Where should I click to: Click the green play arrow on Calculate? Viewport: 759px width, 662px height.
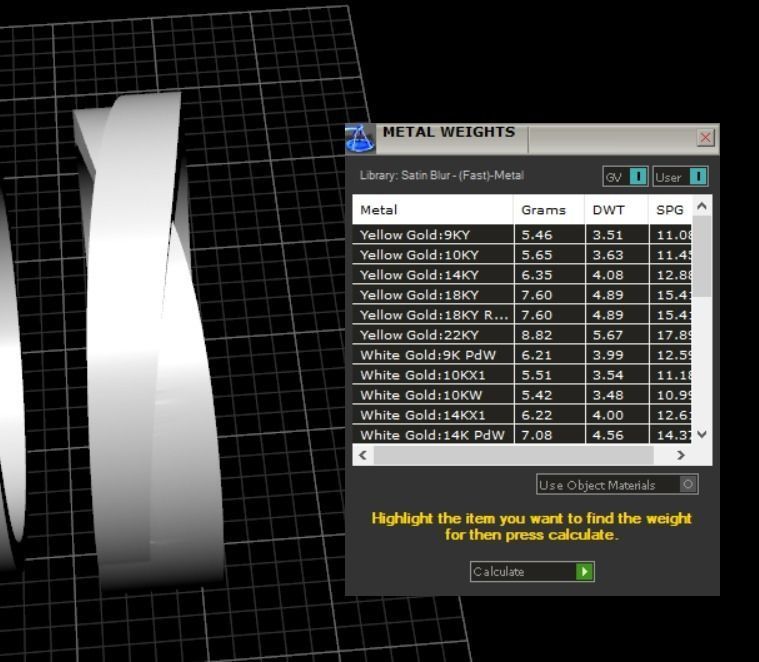(585, 572)
